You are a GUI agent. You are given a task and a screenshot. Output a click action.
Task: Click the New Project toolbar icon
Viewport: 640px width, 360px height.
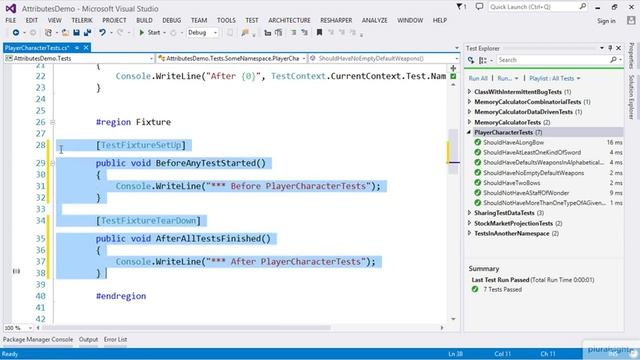point(48,33)
